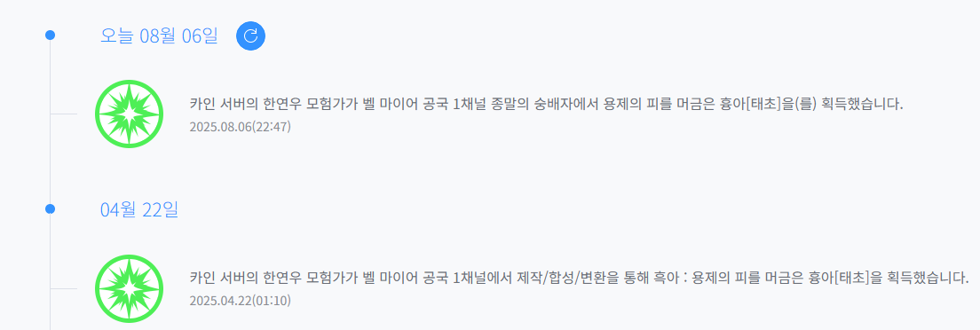The image size is (980, 330).
Task: Click the timestamp 2025.08.06(22:47)
Action: pos(240,127)
